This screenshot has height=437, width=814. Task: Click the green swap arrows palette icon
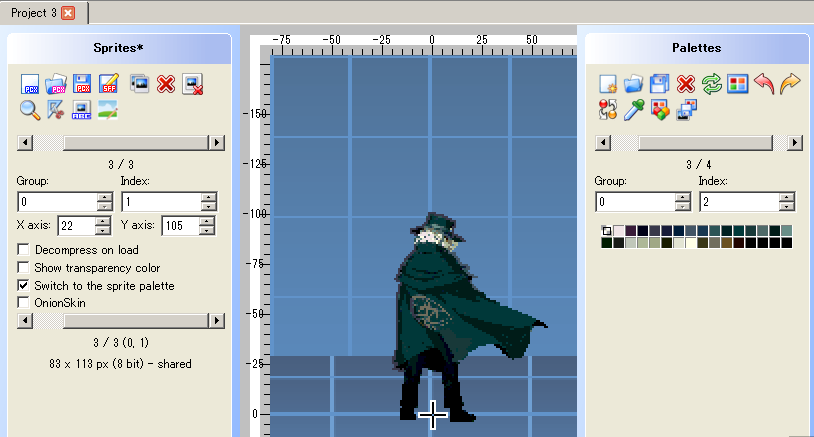(712, 84)
